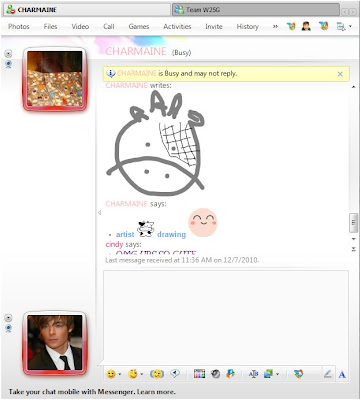361x400 pixels.
Task: Click your own display picture
Action: pos(55,342)
